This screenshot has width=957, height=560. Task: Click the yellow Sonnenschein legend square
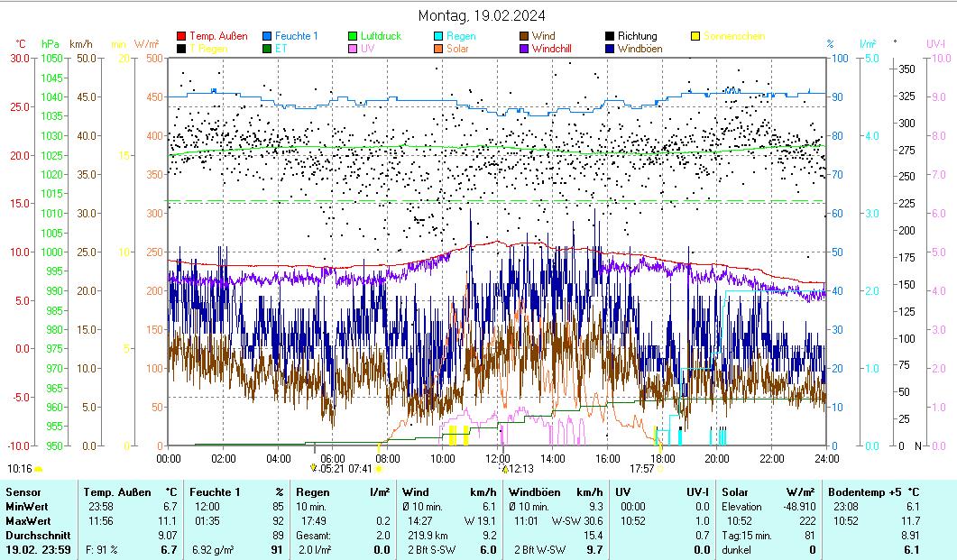[x=695, y=37]
